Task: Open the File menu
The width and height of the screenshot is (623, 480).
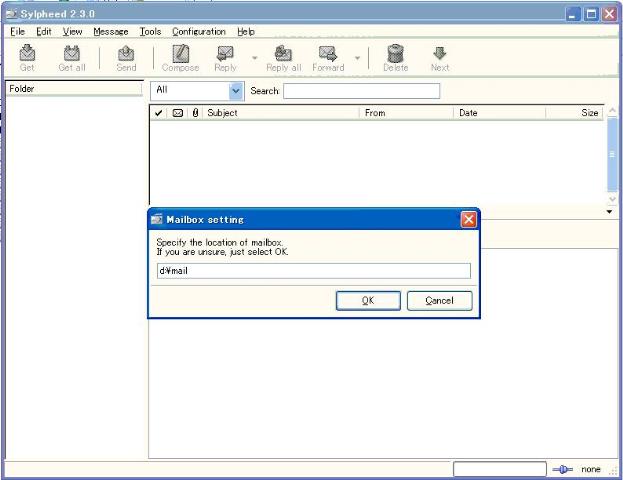Action: coord(17,32)
